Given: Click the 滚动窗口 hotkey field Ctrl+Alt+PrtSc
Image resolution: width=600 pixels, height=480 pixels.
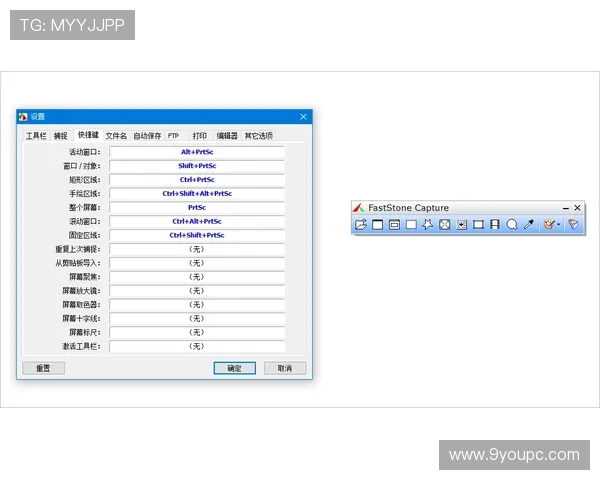Looking at the screenshot, I should click(197, 221).
